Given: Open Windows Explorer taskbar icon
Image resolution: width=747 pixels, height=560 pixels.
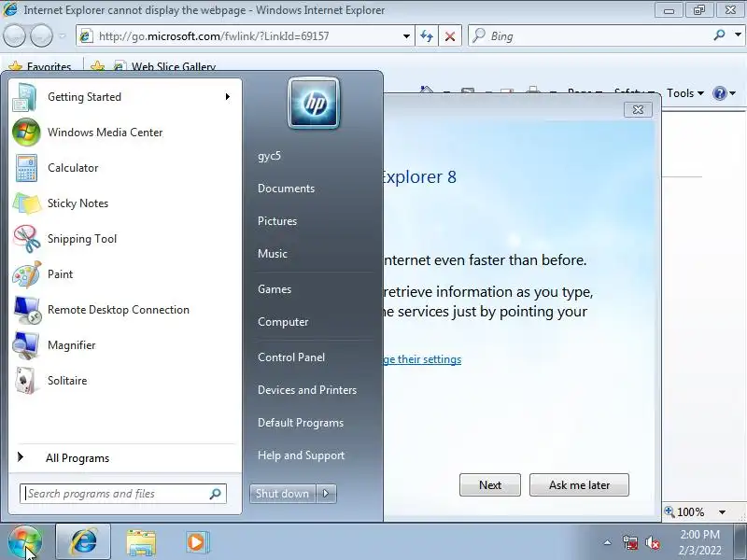Looking at the screenshot, I should click(x=141, y=543).
